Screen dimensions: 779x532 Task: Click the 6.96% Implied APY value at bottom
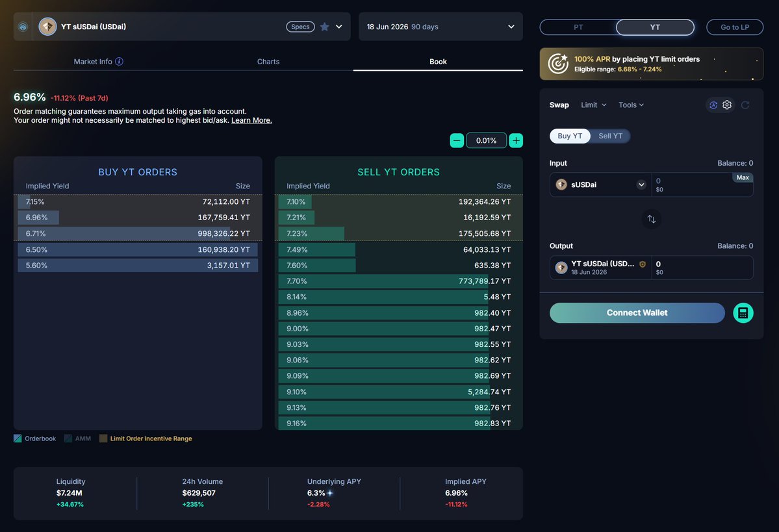[456, 493]
